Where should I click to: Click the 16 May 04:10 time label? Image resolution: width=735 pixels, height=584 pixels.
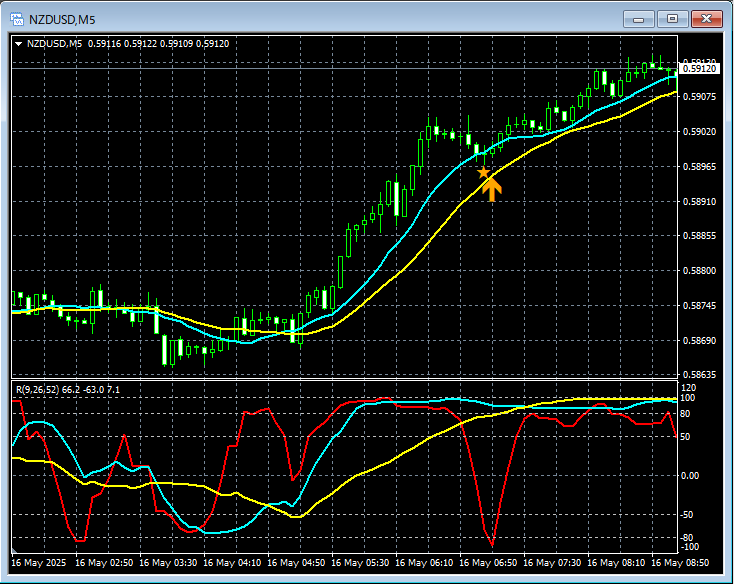[x=232, y=562]
